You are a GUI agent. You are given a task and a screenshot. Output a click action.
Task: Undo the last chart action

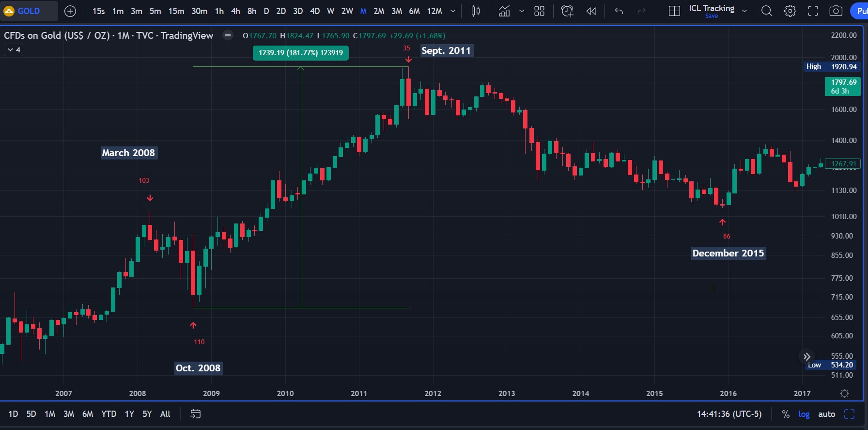point(619,11)
